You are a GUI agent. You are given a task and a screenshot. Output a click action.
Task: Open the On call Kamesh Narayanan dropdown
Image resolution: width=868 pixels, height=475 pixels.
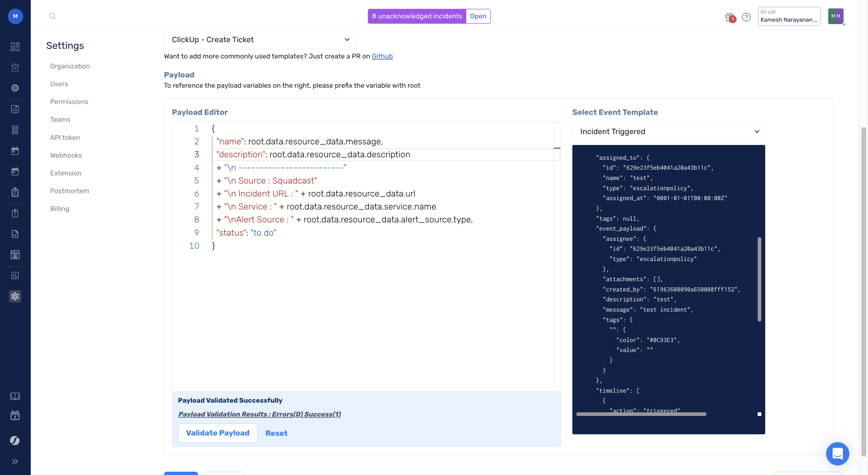[x=789, y=16]
